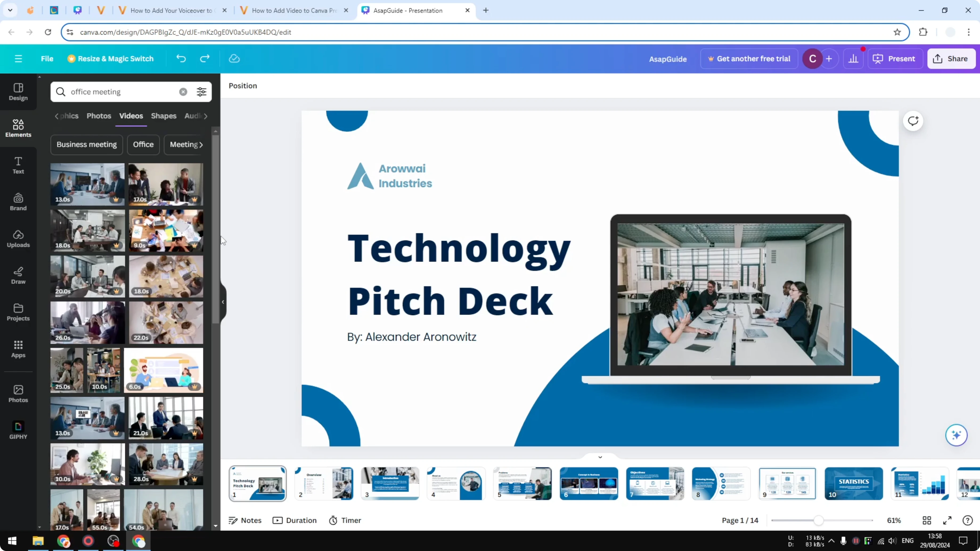Adjust the zoom slider handle
This screenshot has width=980, height=551.
coord(819,520)
